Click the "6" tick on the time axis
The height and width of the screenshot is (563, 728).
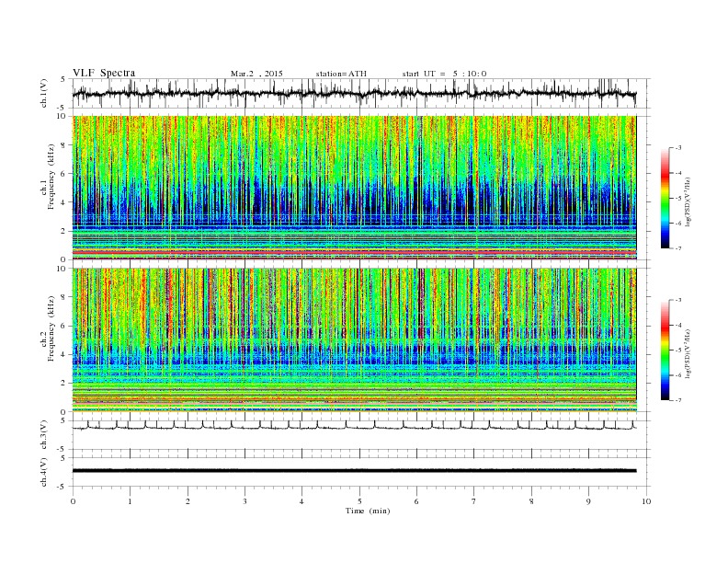[417, 501]
